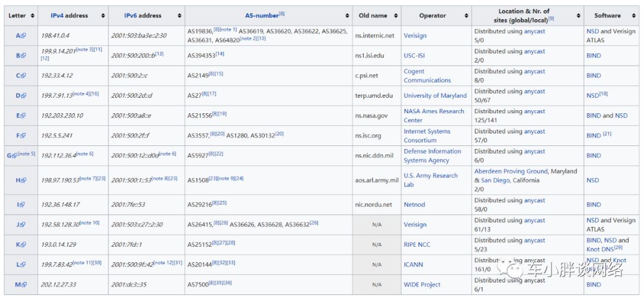Image resolution: width=644 pixels, height=298 pixels.
Task: Sort table by the Letter column arrows
Action: (x=33, y=15)
